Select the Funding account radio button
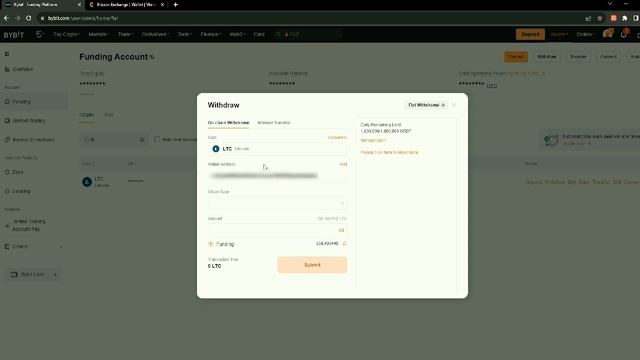Screen dimensions: 640x360 (x=211, y=244)
